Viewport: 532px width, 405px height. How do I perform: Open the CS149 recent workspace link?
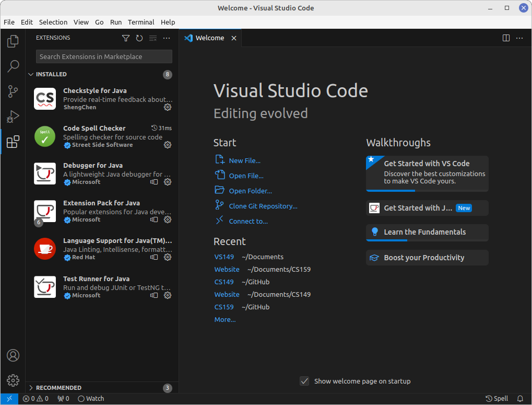(223, 282)
